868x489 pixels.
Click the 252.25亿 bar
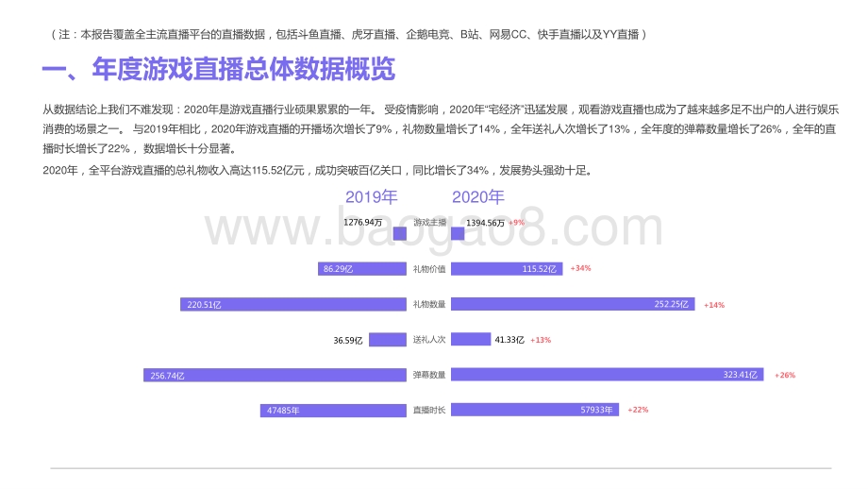(573, 304)
